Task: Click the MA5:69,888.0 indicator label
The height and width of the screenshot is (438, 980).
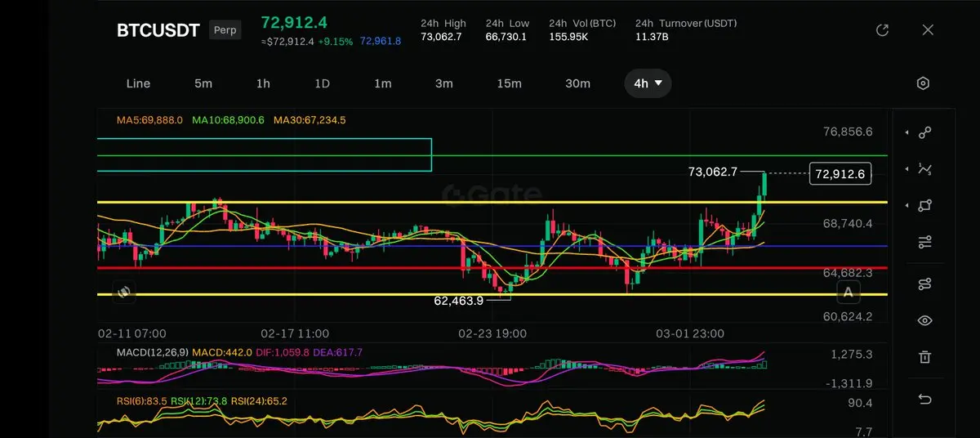Action: pyautogui.click(x=149, y=120)
